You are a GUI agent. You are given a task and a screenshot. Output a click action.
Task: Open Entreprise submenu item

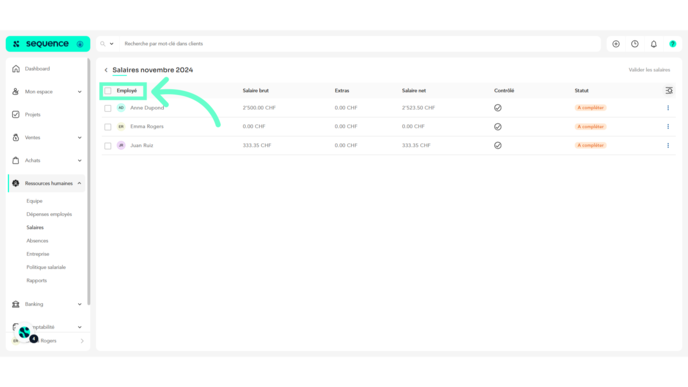coord(38,254)
